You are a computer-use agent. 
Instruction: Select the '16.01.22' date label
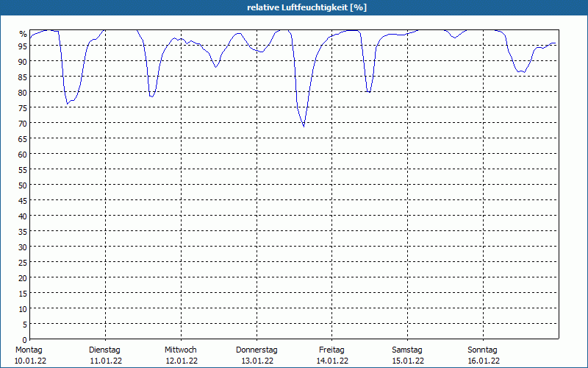484,361
